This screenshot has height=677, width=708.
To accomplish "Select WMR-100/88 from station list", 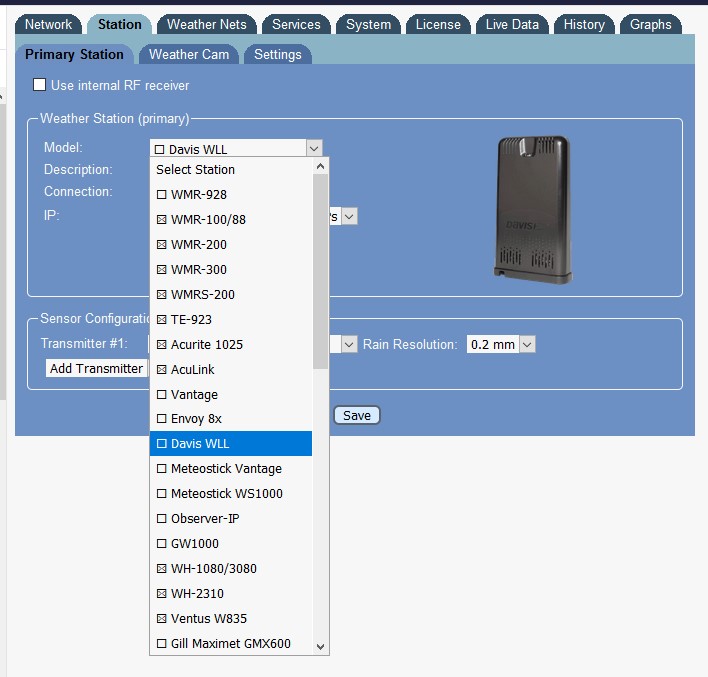I will (231, 219).
